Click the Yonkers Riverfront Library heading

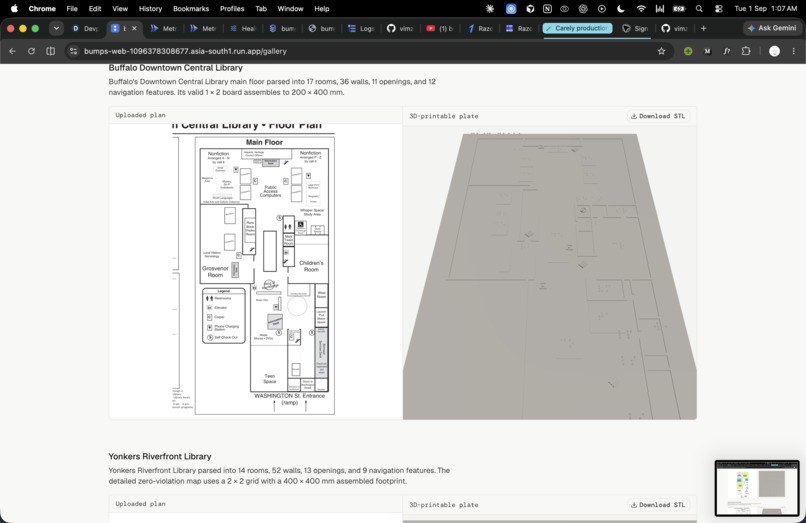pos(160,456)
